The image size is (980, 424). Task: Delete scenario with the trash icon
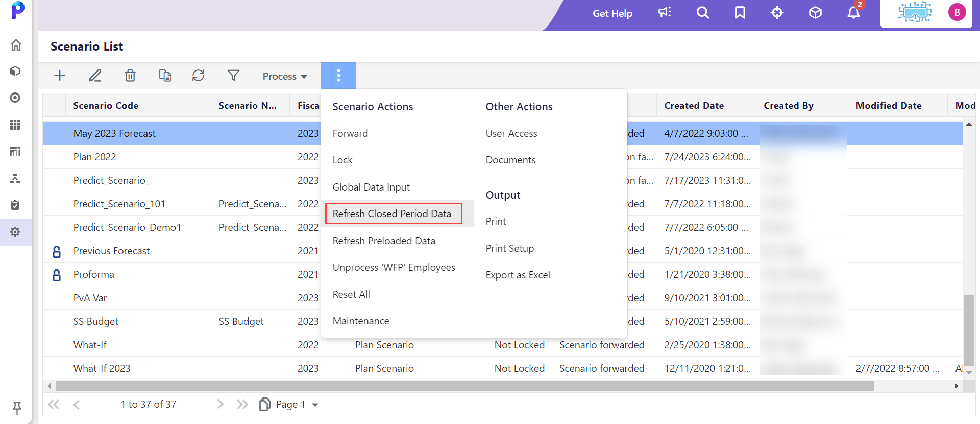click(130, 76)
